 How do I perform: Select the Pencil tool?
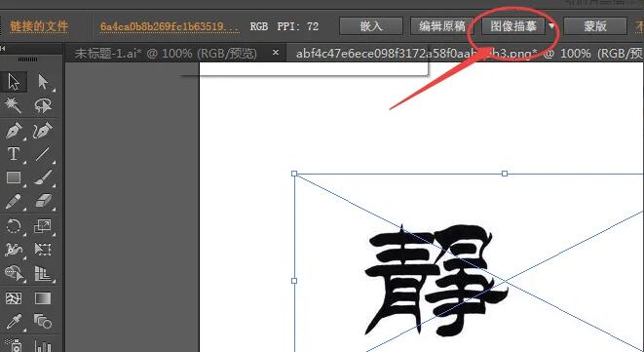tap(14, 202)
